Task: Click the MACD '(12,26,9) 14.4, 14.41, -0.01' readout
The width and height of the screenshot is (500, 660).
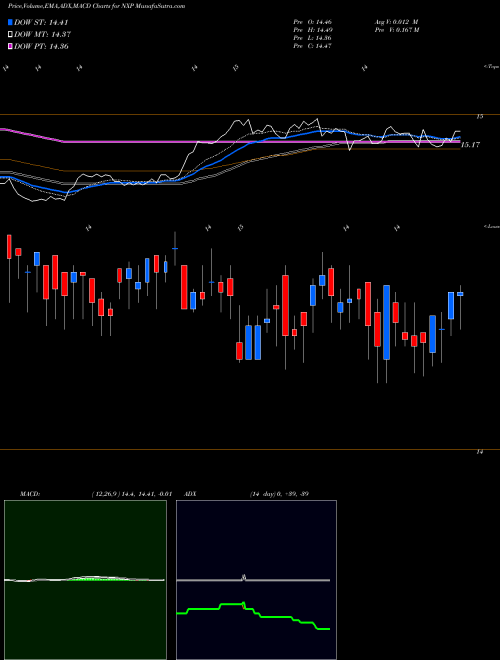Action: pyautogui.click(x=131, y=494)
